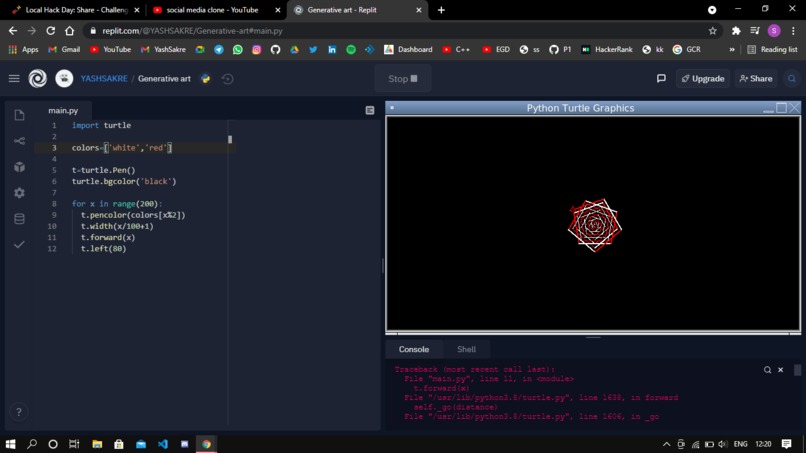Open the Chrome extensions puzzle icon
This screenshot has width=806, height=453.
pos(736,31)
